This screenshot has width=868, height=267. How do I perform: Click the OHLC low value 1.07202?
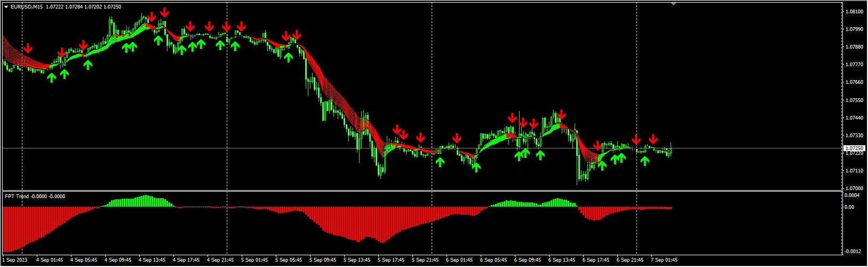93,7
